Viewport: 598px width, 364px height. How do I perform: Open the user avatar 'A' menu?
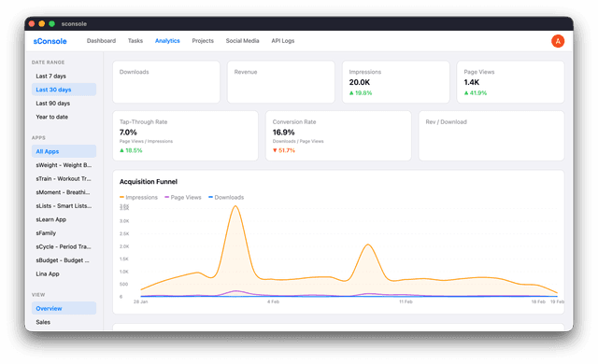(558, 41)
